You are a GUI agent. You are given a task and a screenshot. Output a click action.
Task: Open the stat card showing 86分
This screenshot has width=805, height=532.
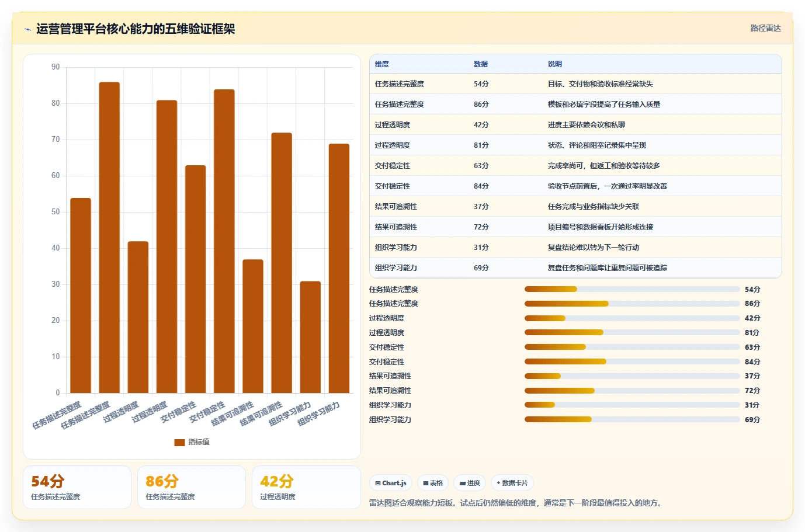[x=192, y=487]
